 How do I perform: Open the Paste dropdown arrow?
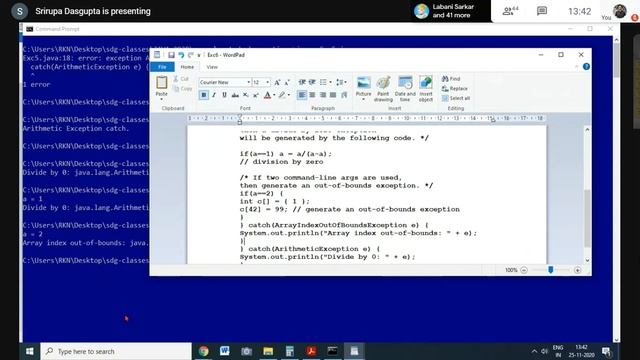(162, 99)
